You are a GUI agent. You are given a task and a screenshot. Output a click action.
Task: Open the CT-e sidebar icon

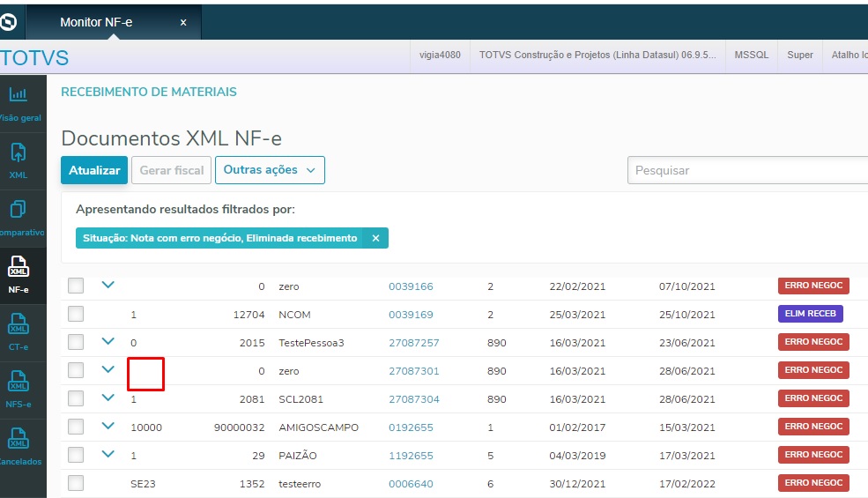click(x=18, y=324)
